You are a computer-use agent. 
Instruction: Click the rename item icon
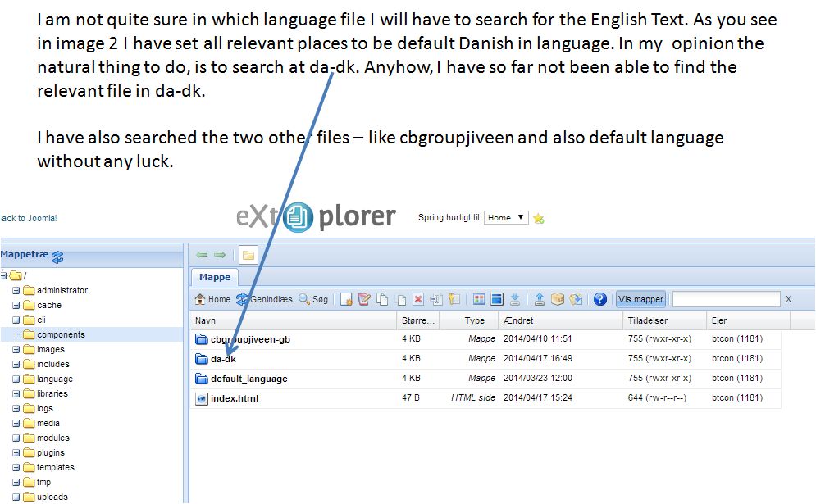[436, 299]
